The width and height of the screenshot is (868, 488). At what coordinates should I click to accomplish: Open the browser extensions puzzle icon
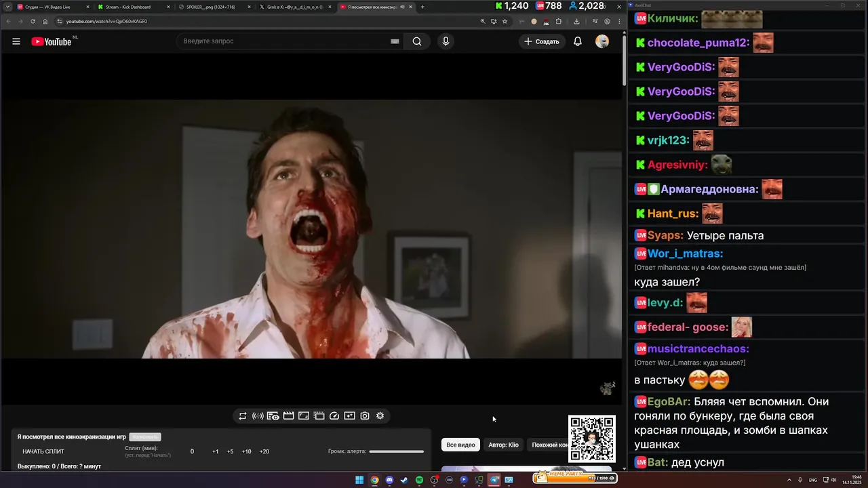[x=559, y=21]
